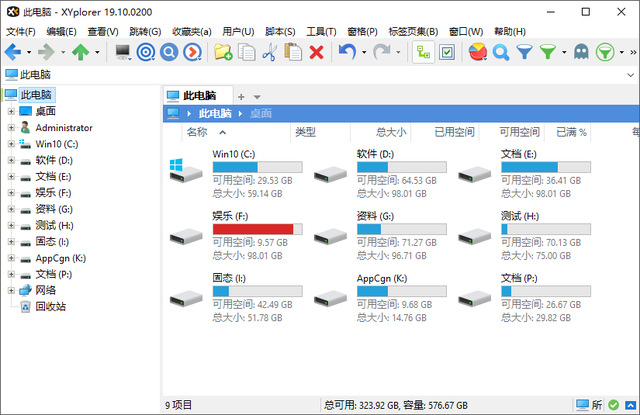Open Find Files magnifier icon

pyautogui.click(x=501, y=52)
